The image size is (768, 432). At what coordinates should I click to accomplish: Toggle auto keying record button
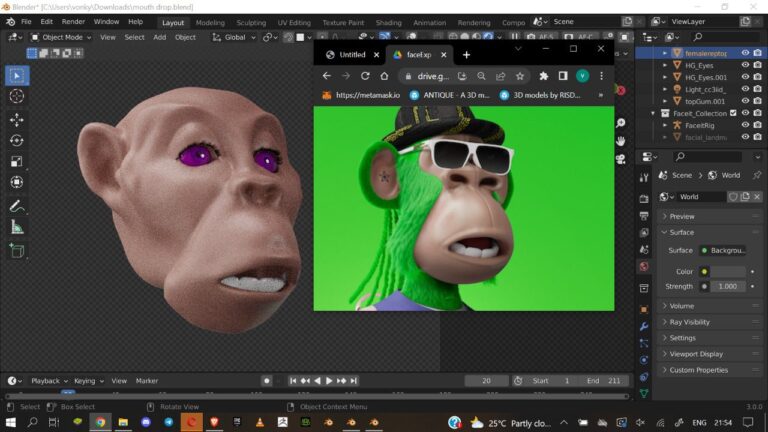point(266,381)
